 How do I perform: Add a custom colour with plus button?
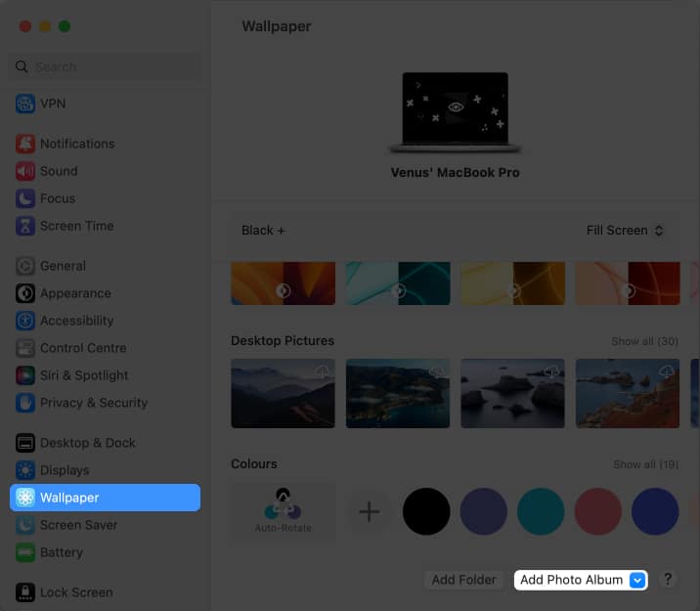370,511
